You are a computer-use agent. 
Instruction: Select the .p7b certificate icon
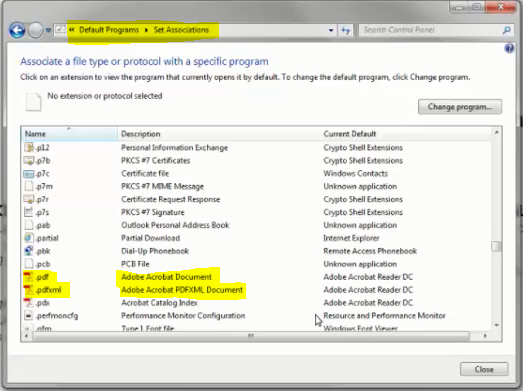(29, 160)
